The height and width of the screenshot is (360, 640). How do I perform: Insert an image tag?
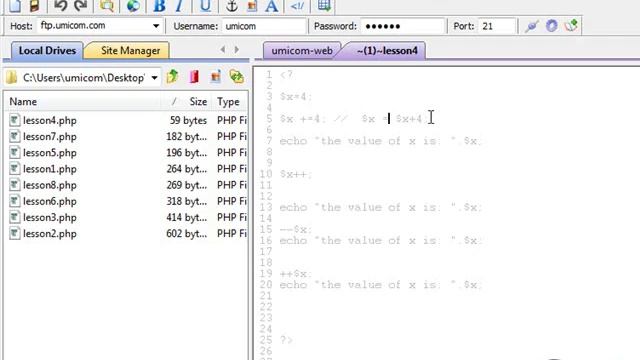252,5
